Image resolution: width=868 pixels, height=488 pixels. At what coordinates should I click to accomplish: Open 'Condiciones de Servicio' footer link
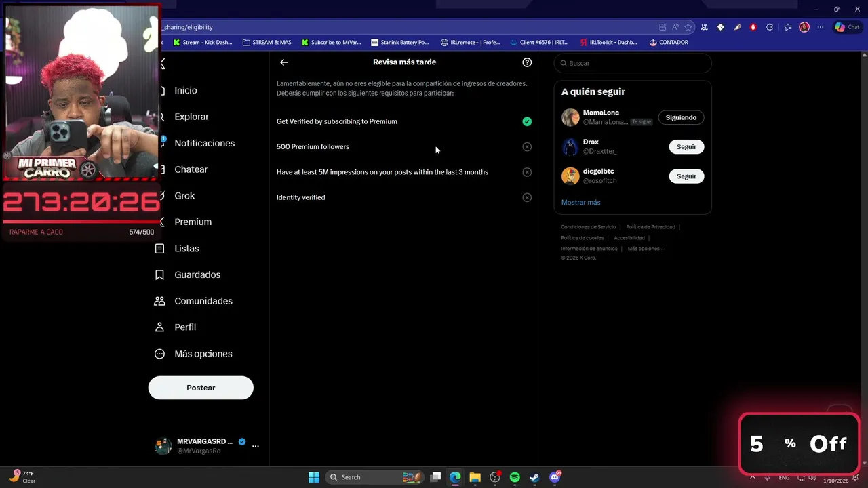click(x=588, y=227)
